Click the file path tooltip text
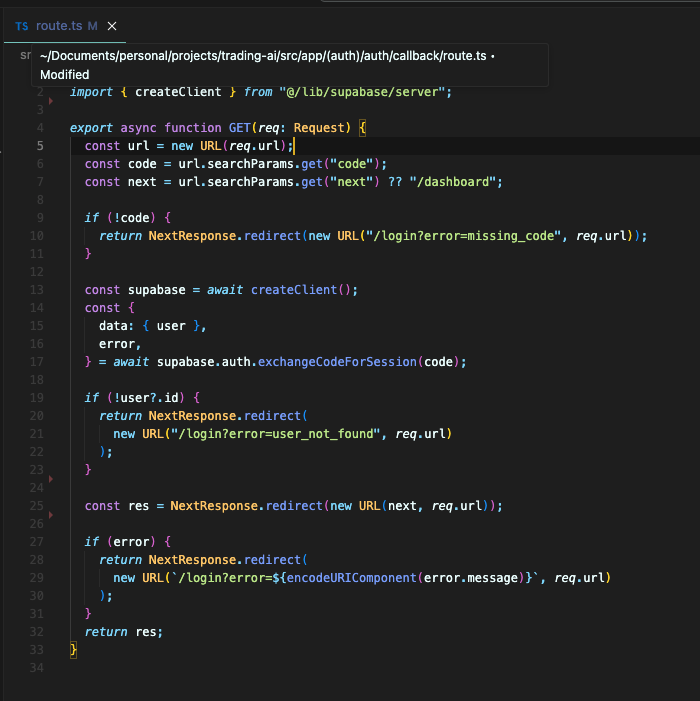Viewport: 700px width, 701px height. [x=267, y=65]
